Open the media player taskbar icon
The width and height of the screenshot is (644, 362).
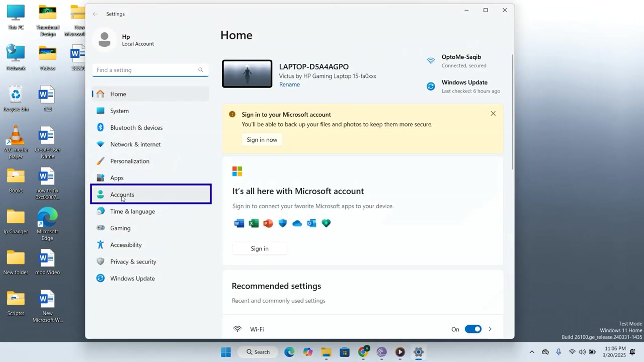tap(400, 352)
